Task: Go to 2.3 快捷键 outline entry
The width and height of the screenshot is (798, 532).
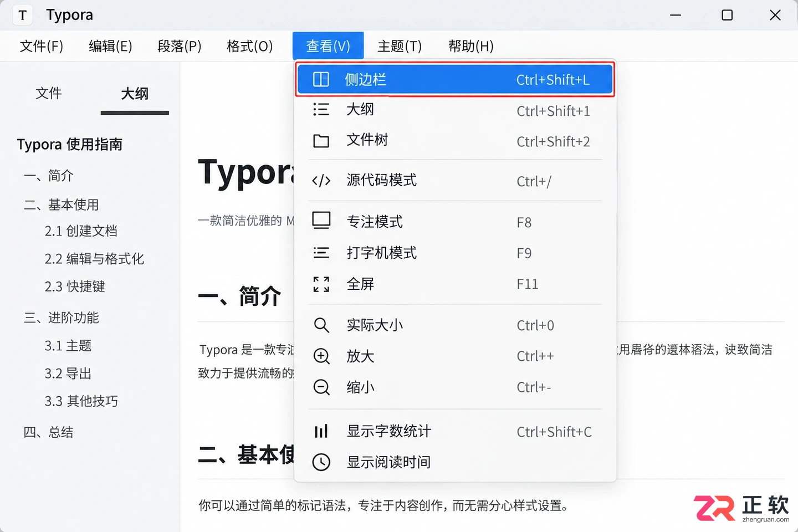Action: pyautogui.click(x=75, y=287)
